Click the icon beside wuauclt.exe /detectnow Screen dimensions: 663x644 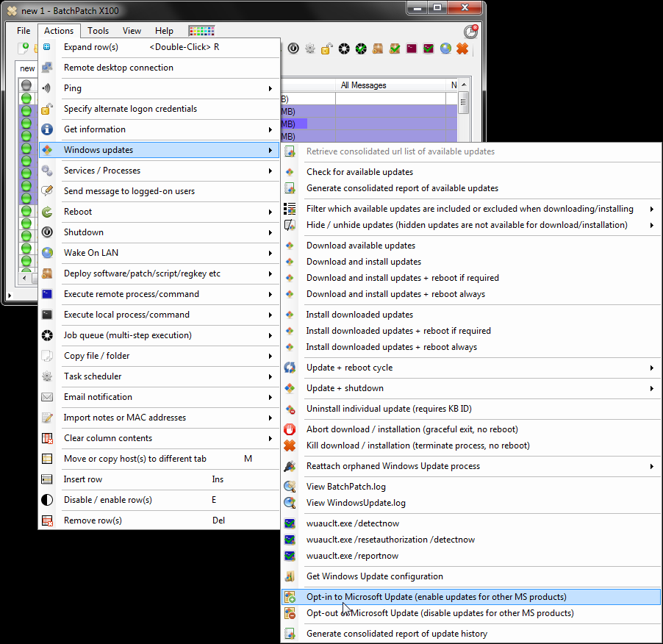tap(290, 523)
